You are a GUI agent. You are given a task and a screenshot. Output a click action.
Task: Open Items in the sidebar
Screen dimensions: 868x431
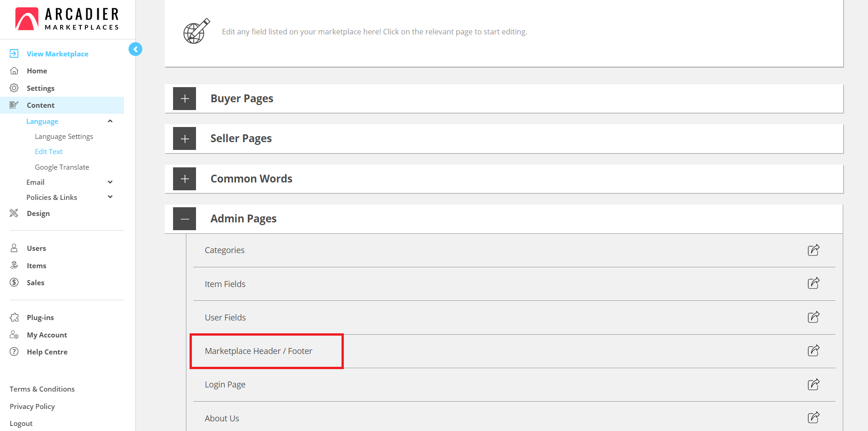[x=36, y=265]
